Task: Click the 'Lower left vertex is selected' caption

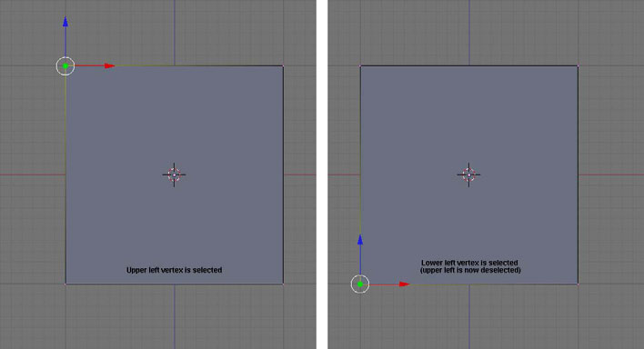Action: [469, 263]
